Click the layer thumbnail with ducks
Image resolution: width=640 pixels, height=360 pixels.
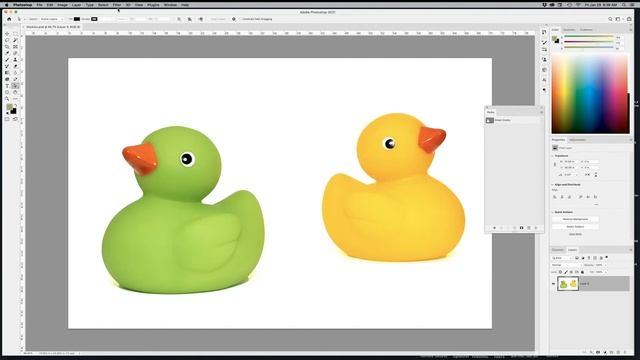(568, 284)
